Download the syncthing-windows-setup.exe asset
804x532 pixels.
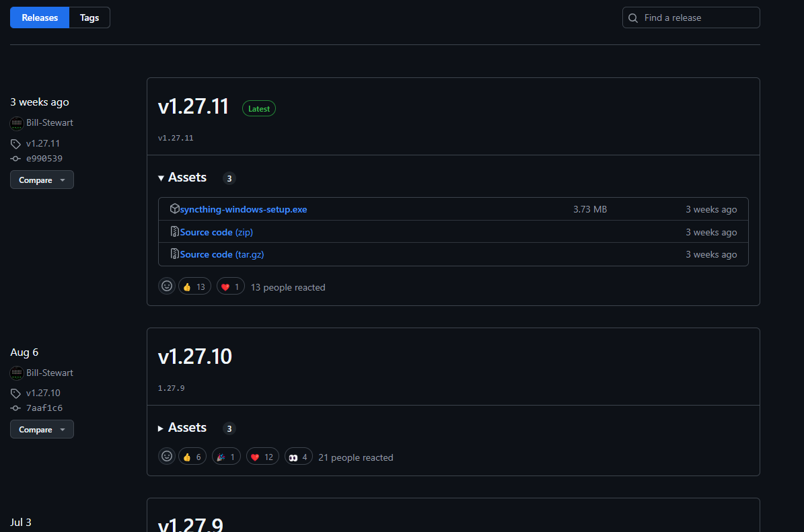point(244,208)
